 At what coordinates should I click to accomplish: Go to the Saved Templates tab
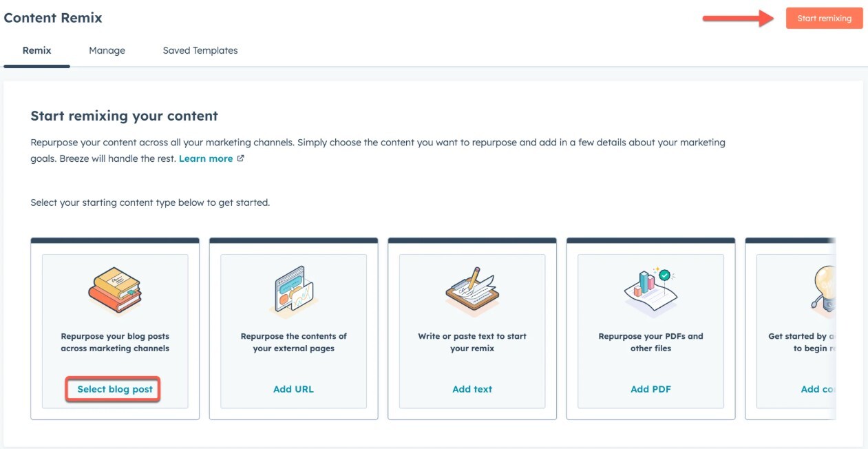[200, 50]
